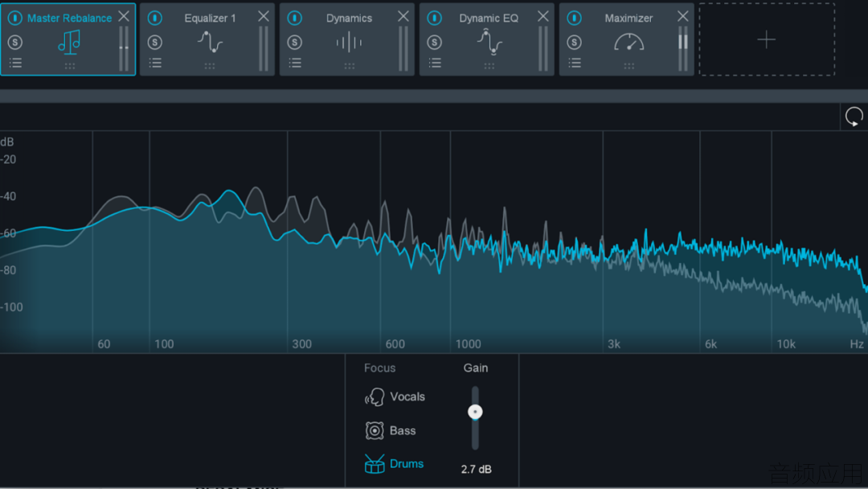Screen dimensions: 868x489
Task: Select the Dynamics waveform icon
Action: coord(350,42)
